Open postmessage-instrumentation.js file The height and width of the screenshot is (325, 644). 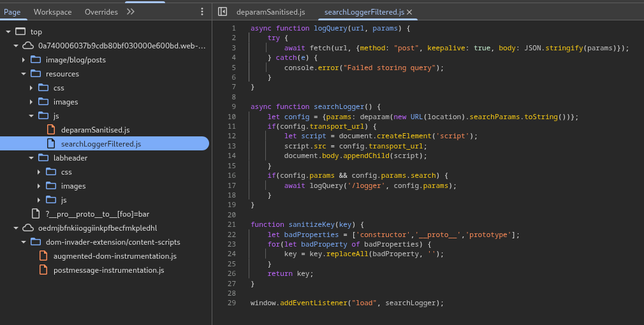coord(108,270)
